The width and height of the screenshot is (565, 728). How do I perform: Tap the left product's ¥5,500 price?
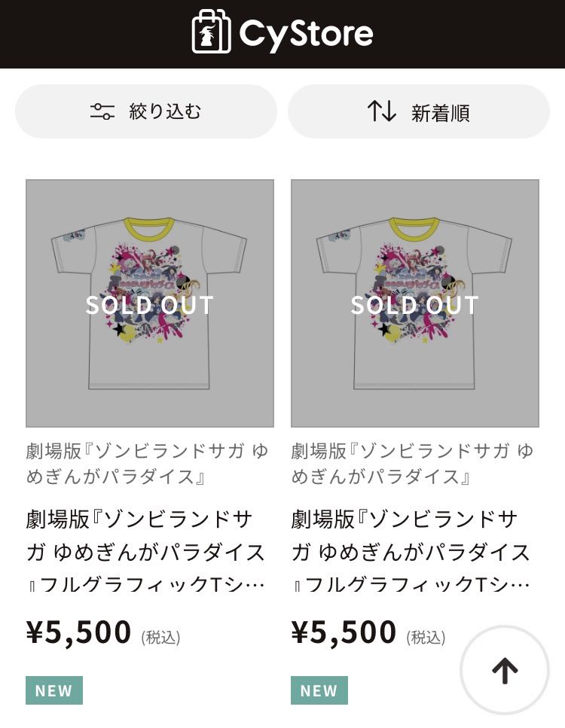[79, 633]
